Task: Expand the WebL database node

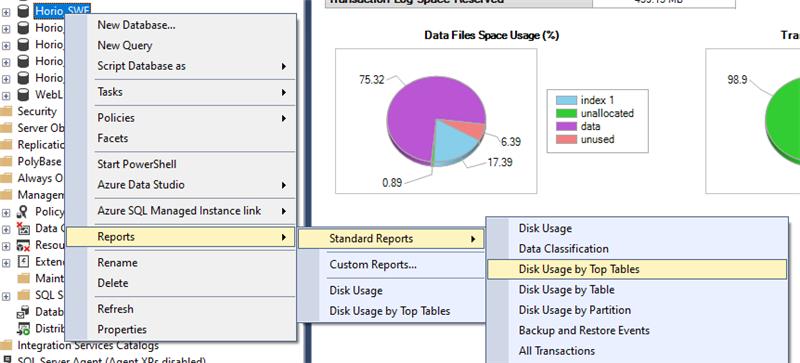Action: coord(6,95)
